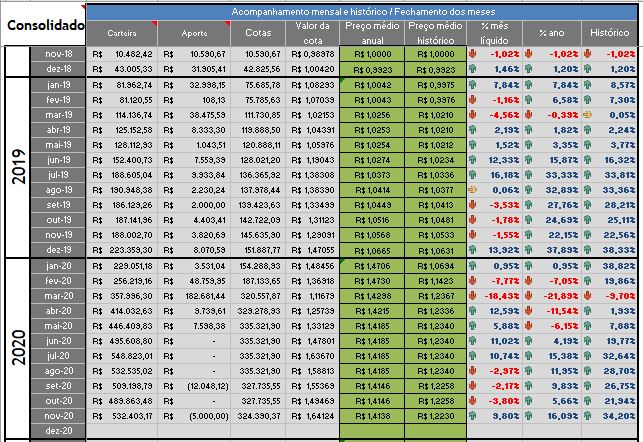Click the red down arrow in the ago-20 % mês column
This screenshot has width=643, height=442.
(472, 371)
